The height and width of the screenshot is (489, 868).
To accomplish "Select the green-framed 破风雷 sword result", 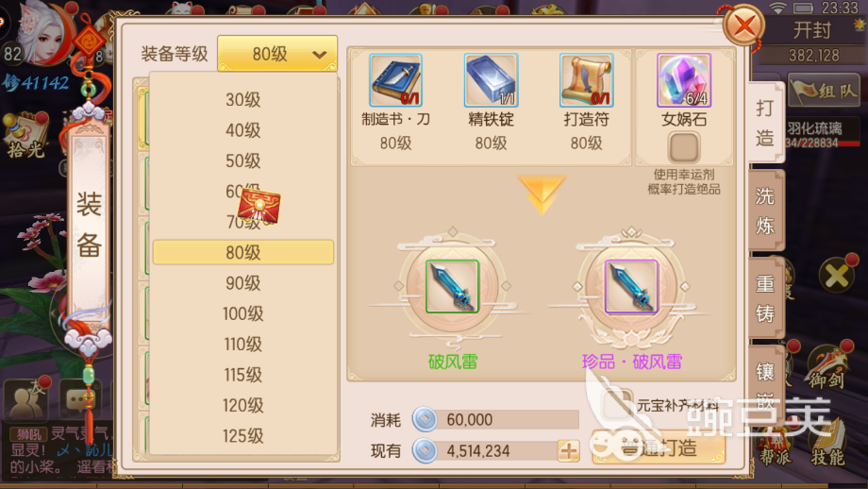I will point(452,286).
